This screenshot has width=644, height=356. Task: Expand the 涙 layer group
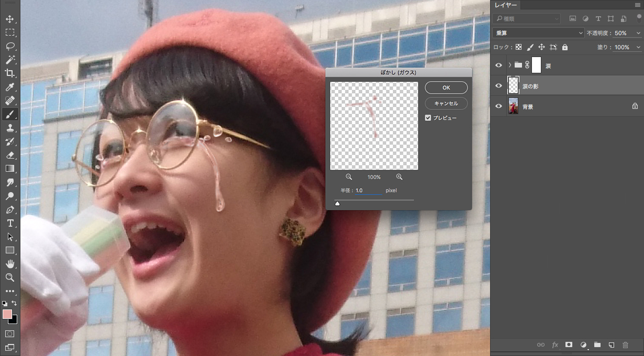click(x=510, y=65)
